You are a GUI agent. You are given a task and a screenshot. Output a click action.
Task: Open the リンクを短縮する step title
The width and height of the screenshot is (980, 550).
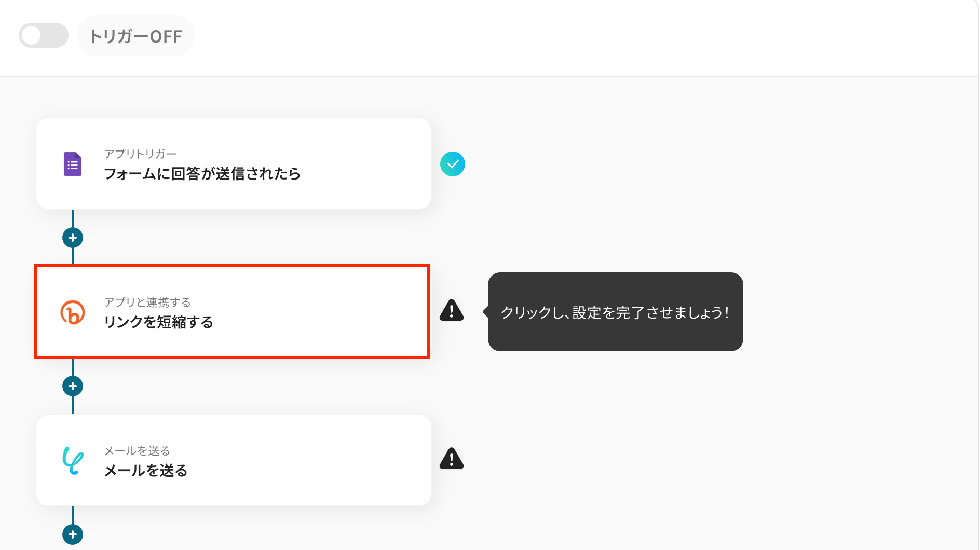(158, 322)
